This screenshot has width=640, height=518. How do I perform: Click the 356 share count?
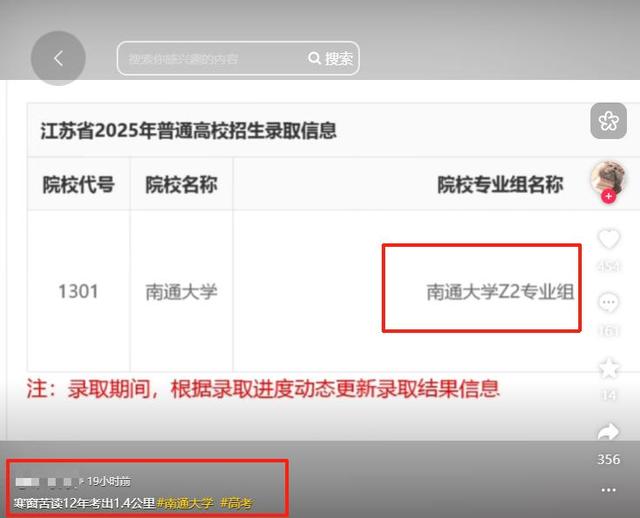tap(609, 459)
